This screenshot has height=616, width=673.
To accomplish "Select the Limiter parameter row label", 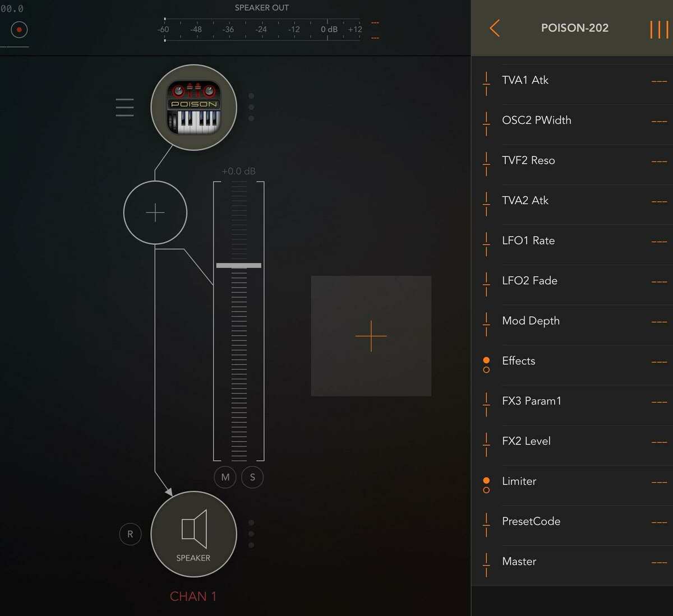I will pos(519,481).
